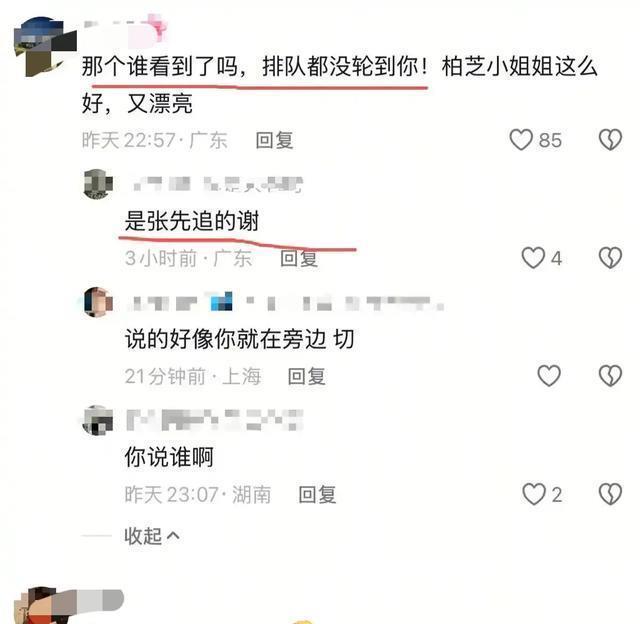
Task: Like the reply 说的好像你就在旁边 切
Action: point(549,375)
